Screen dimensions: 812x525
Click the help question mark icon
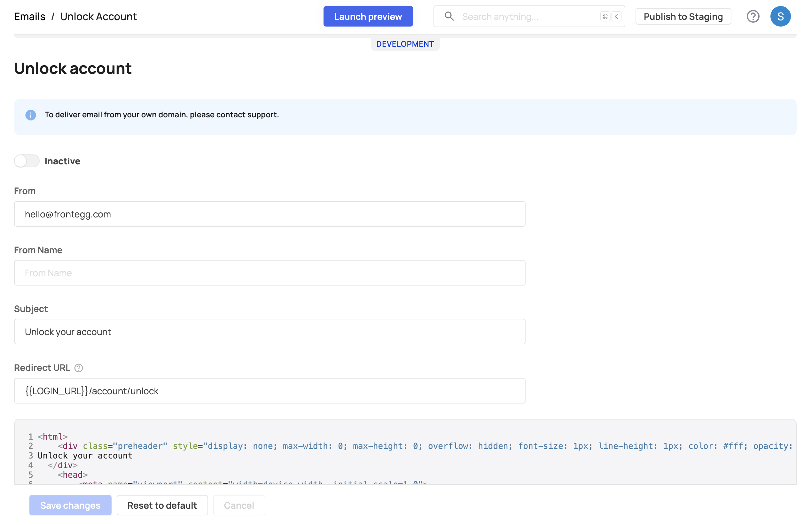[753, 16]
